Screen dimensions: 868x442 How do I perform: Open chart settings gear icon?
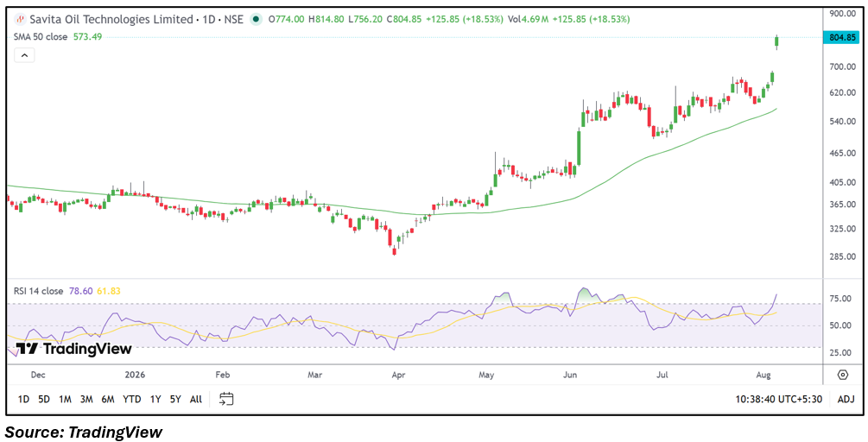click(843, 375)
